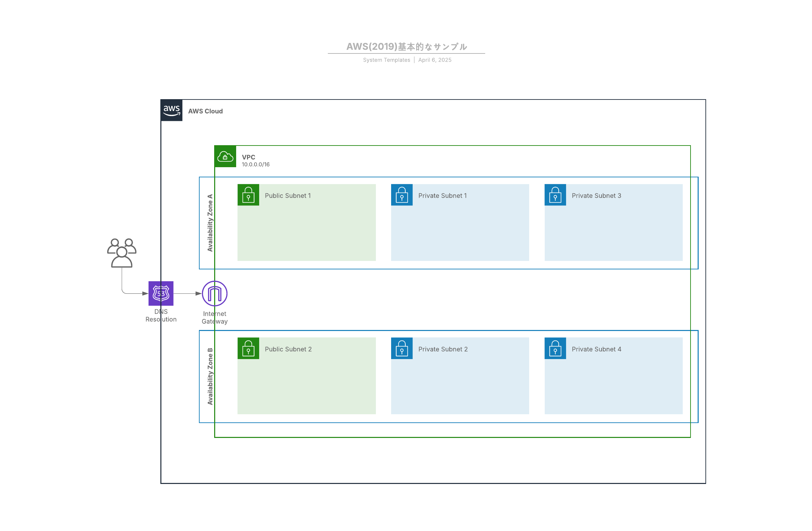The width and height of the screenshot is (812, 531).
Task: Click the Availability Zone B label
Action: click(x=210, y=376)
